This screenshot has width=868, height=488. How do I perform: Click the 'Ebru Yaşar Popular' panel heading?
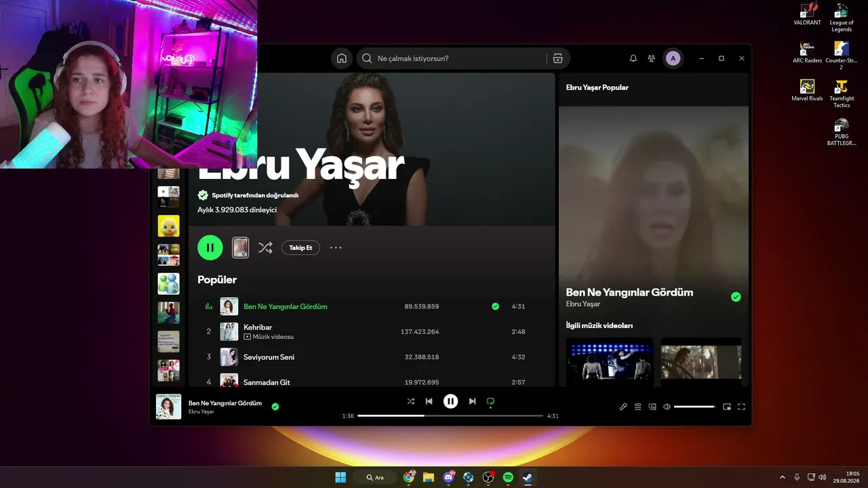[597, 87]
